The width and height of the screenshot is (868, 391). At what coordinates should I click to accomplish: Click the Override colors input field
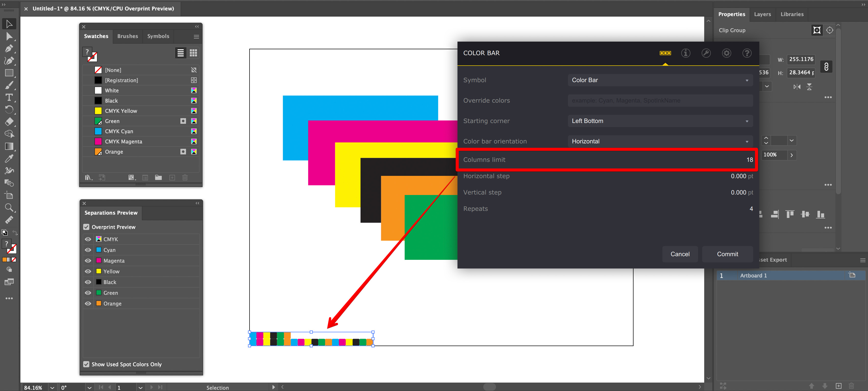660,100
